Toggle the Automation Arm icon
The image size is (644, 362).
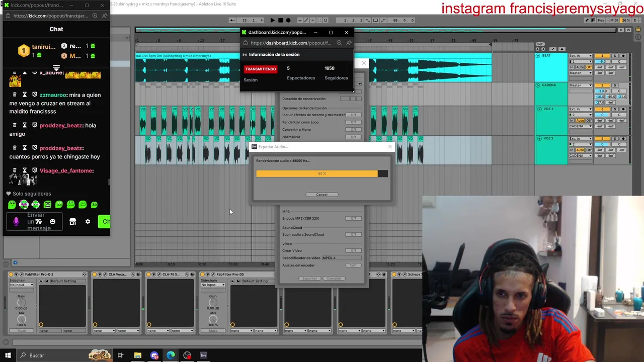pos(306,20)
